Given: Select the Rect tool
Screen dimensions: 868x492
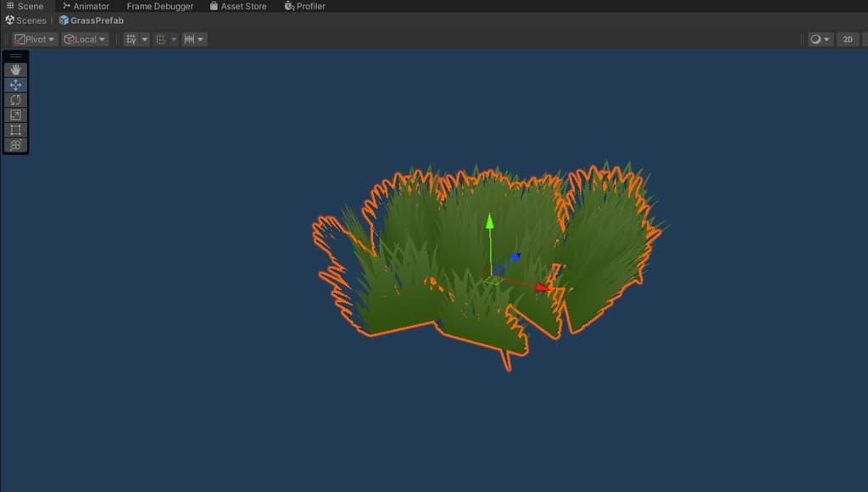Looking at the screenshot, I should tap(15, 130).
